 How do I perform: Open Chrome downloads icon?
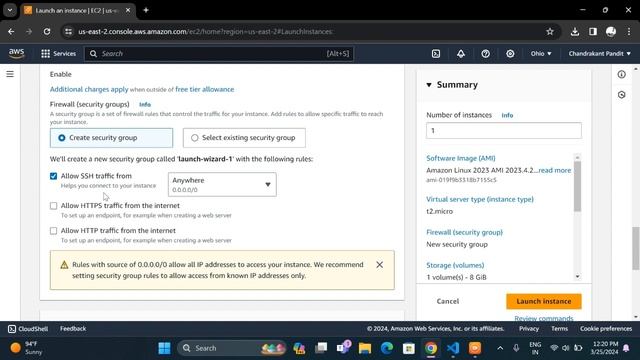tap(575, 31)
